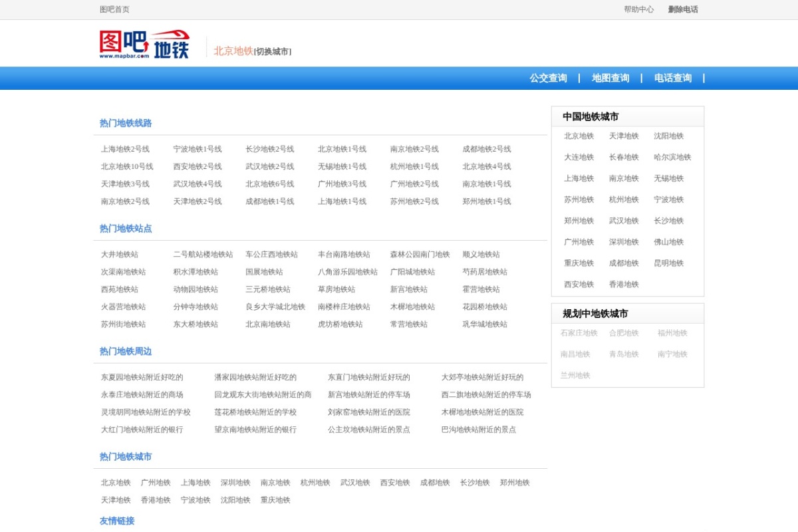Click 宁波地铁1号线 link
This screenshot has width=798, height=532.
(x=198, y=149)
